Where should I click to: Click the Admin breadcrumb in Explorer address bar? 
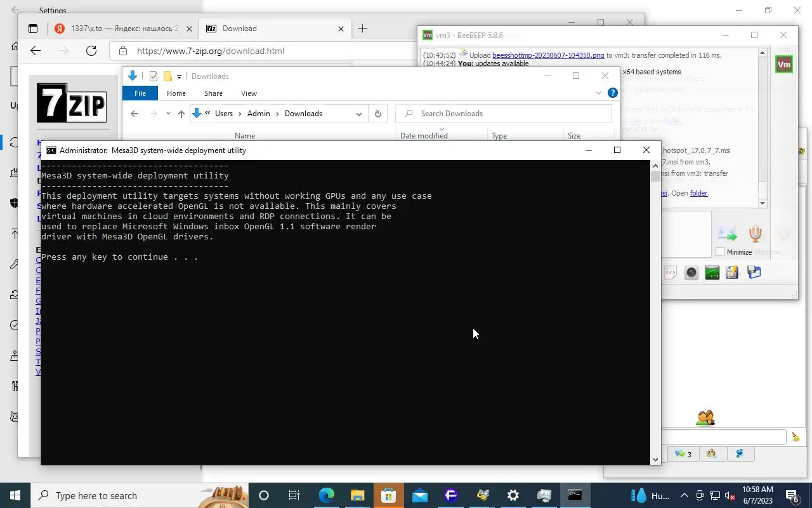click(x=259, y=114)
